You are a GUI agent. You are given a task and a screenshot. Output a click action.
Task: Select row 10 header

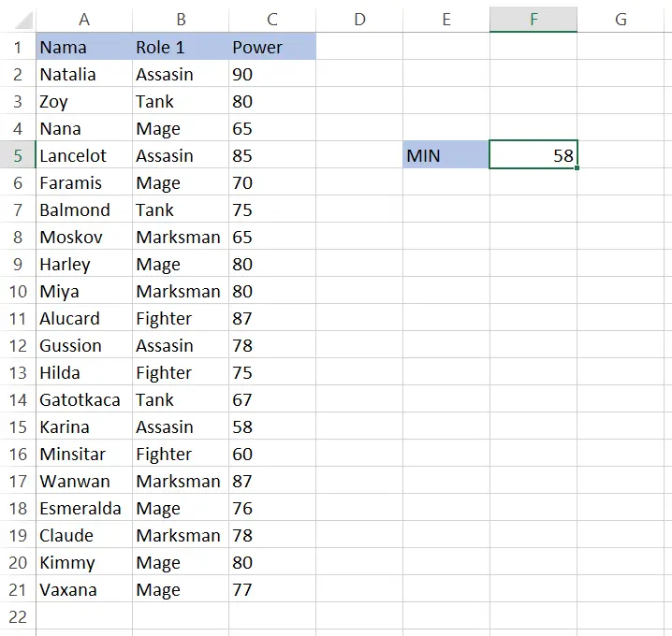[x=18, y=290]
